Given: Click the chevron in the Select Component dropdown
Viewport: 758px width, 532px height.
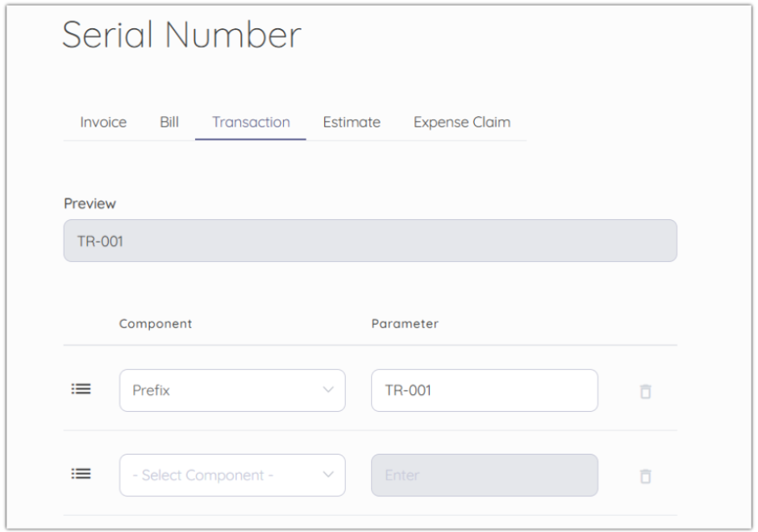Looking at the screenshot, I should click(328, 475).
